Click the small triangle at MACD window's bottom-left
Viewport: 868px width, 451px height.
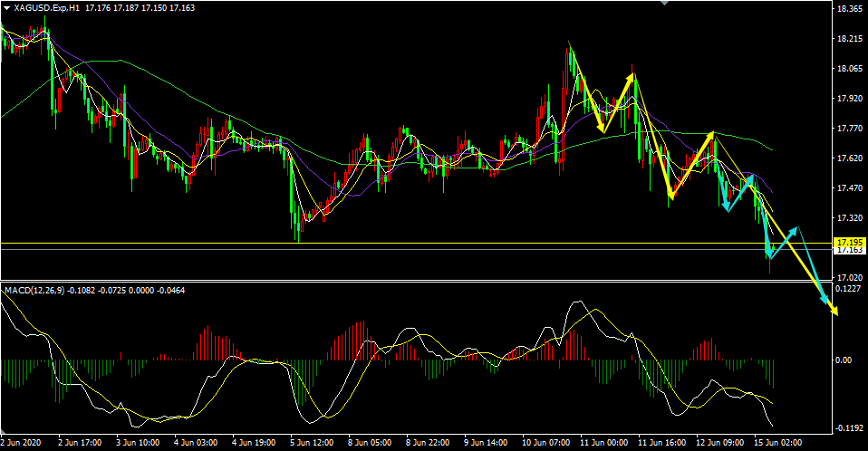pos(5,431)
